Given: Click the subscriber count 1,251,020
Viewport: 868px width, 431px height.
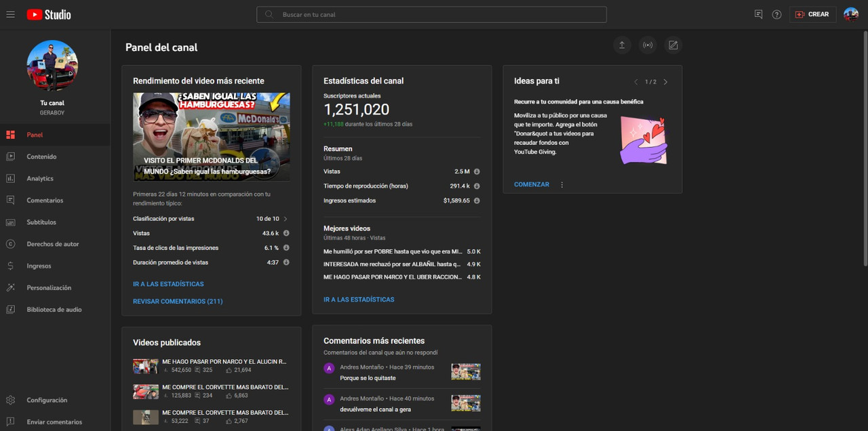Looking at the screenshot, I should pos(357,110).
